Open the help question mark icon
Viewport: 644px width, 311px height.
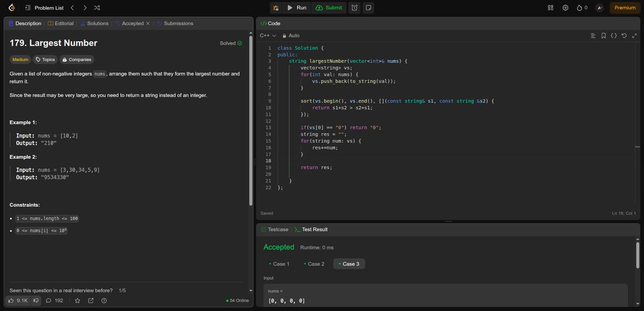coord(104,301)
